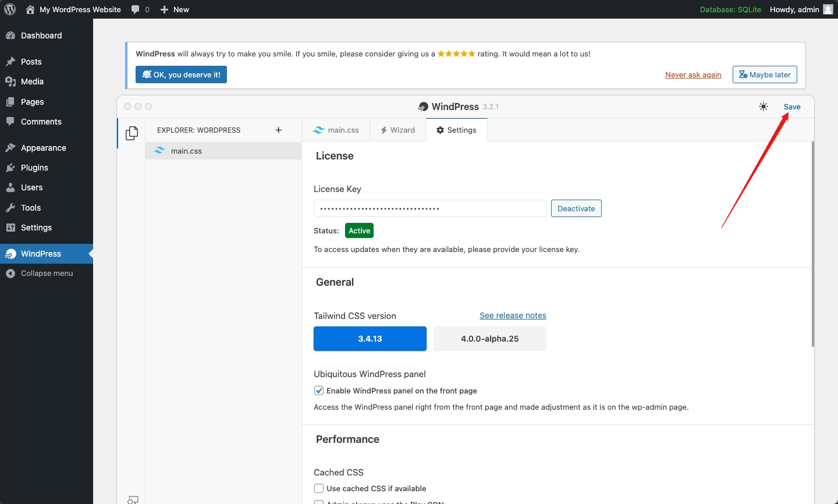Image resolution: width=838 pixels, height=504 pixels.
Task: Click the License Key input field
Action: point(430,208)
